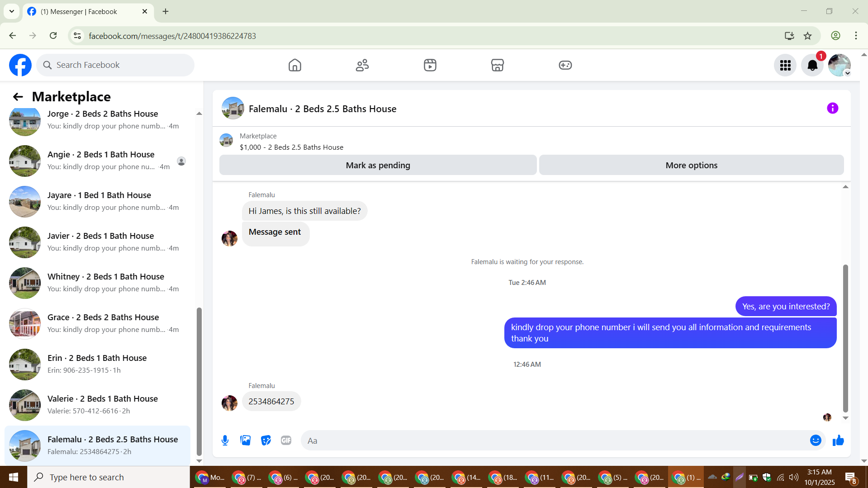Screen dimensions: 868x488
Task: Click the conversation list scrollbar thumb
Action: point(199,382)
